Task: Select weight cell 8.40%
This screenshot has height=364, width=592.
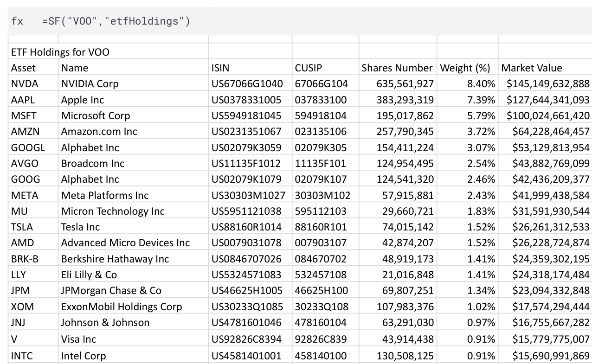Action: pyautogui.click(x=467, y=83)
